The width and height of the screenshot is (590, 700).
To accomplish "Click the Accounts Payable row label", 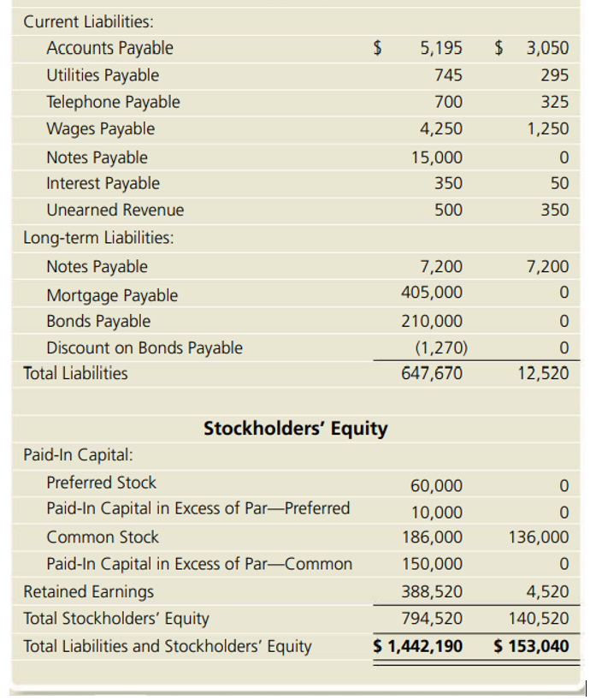I will 109,48.
